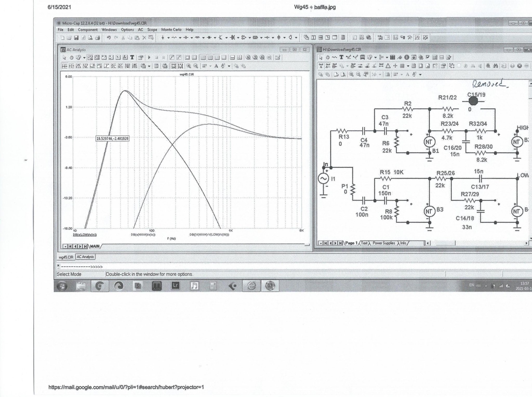The height and width of the screenshot is (397, 532).
Task: Select the Ground component icon
Action: [x=163, y=38]
